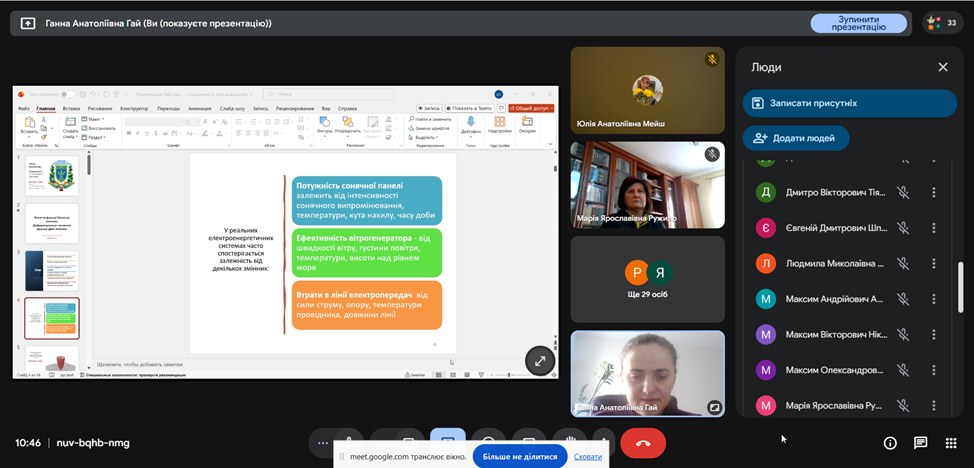Click muted mic icon for Максим Олександрович
Viewport: 974px width, 468px height.
click(x=903, y=370)
